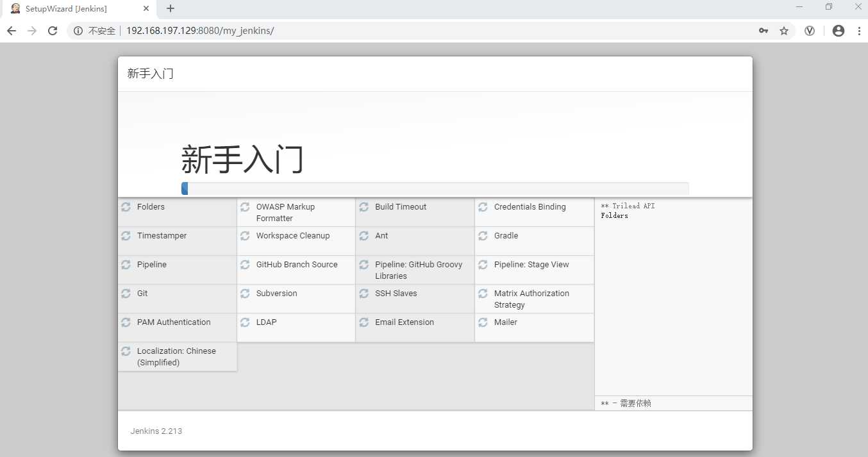Viewport: 868px width, 457px height.
Task: Click the sync icon beside Ant
Action: pyautogui.click(x=364, y=236)
